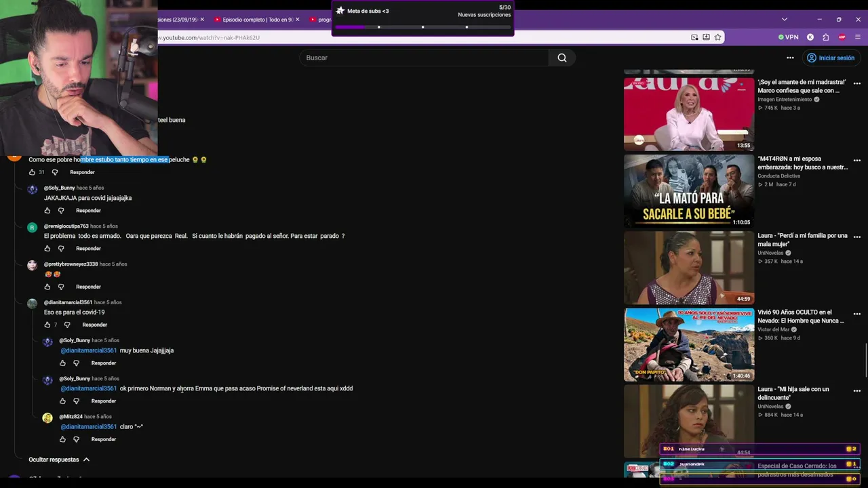The height and width of the screenshot is (488, 868).
Task: Open options for 'Perdí a mi familia' video
Action: click(857, 237)
